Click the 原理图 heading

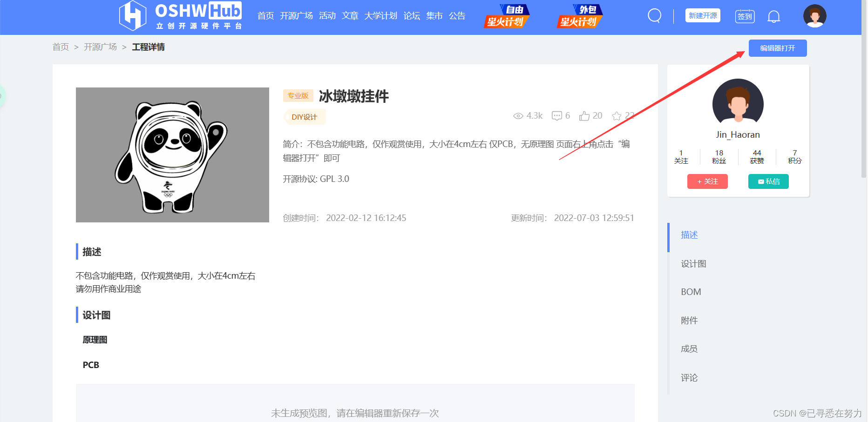pyautogui.click(x=95, y=340)
